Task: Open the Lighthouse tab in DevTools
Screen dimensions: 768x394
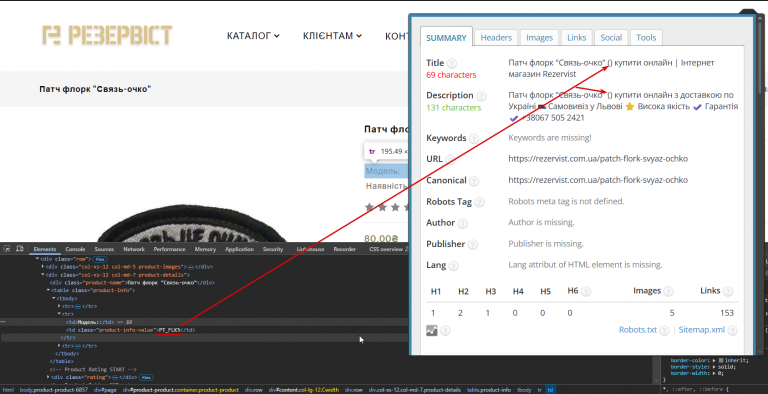Action: 310,249
